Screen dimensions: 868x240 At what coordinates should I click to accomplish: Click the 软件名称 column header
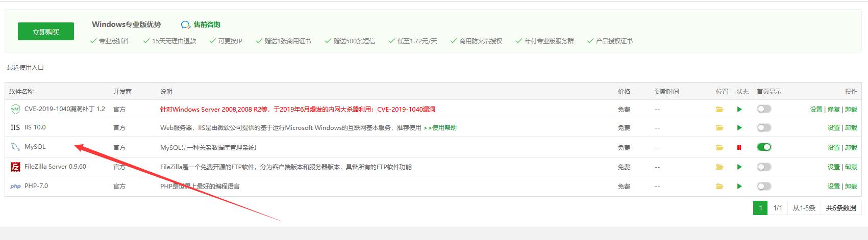(21, 92)
